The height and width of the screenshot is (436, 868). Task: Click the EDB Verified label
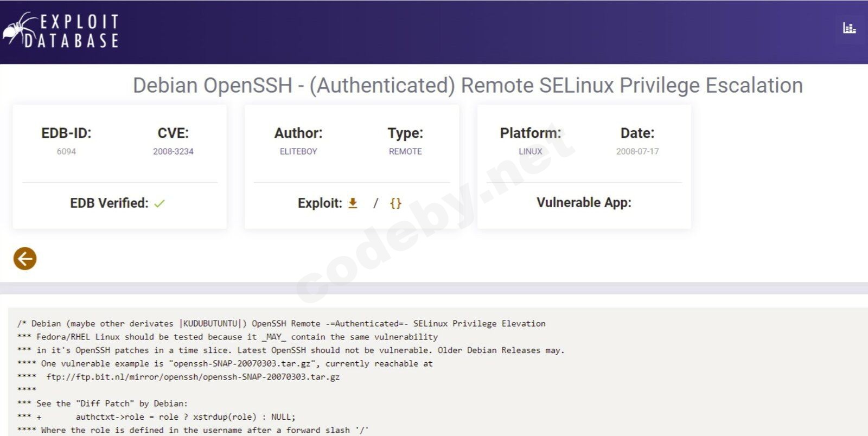pyautogui.click(x=109, y=203)
